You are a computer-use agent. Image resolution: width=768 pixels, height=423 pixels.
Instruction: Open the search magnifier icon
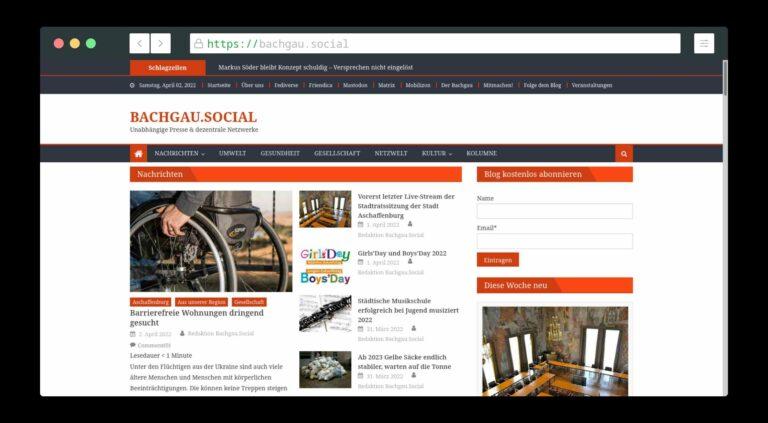pos(624,153)
